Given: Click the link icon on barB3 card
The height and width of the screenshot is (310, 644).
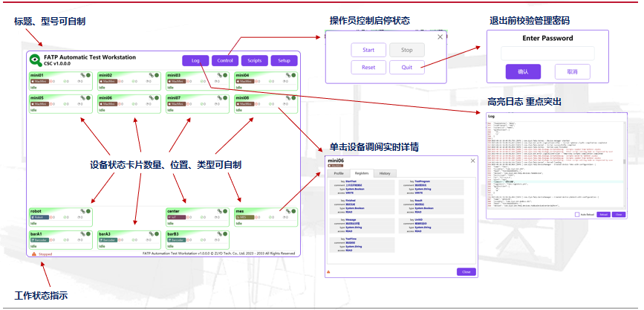Looking at the screenshot, I should point(220,233).
